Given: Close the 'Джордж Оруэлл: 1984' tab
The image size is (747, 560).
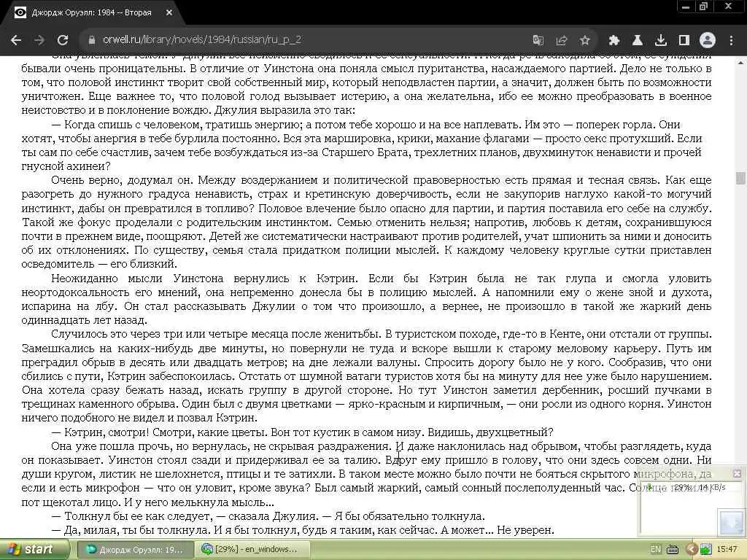Looking at the screenshot, I should click(x=169, y=13).
